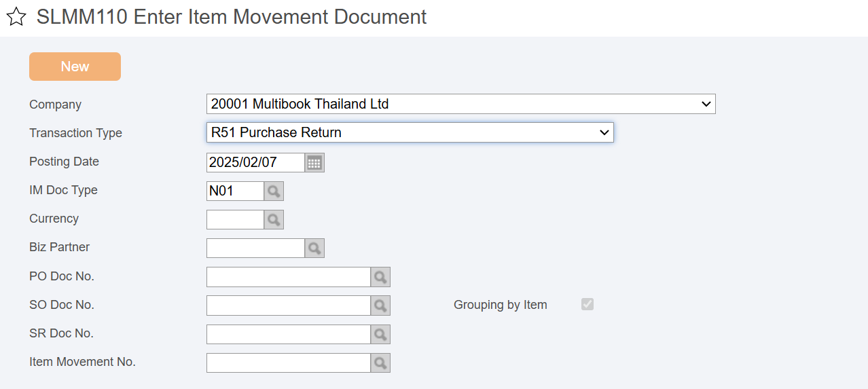Click the Currency lookup magnifier icon
The width and height of the screenshot is (868, 389).
(x=274, y=220)
